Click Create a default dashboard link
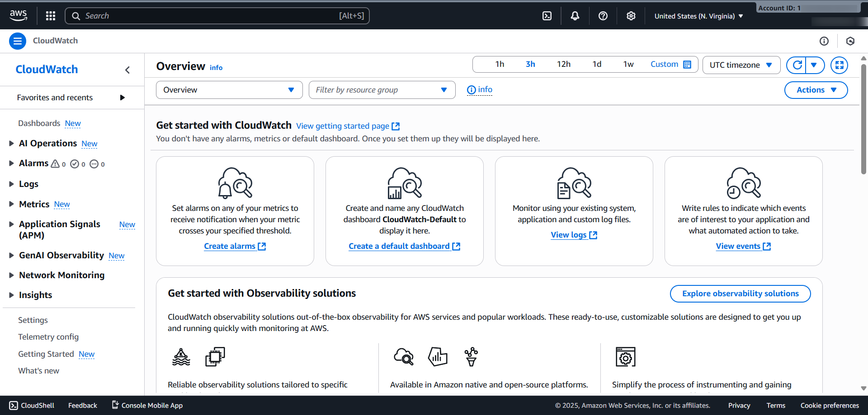Screen dimensions: 868x415 (x=404, y=246)
